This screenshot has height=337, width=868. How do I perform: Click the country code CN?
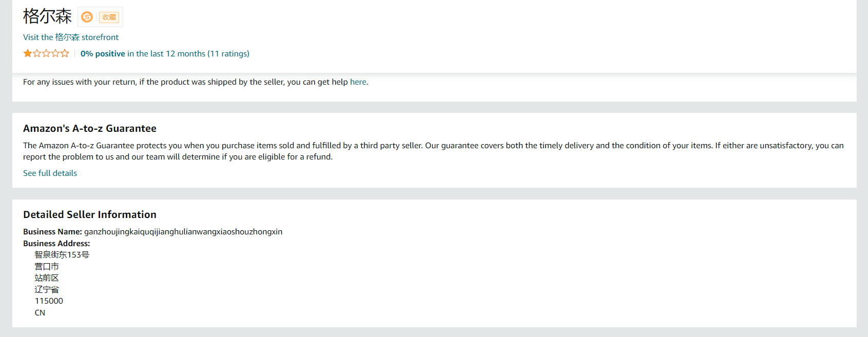(x=40, y=313)
